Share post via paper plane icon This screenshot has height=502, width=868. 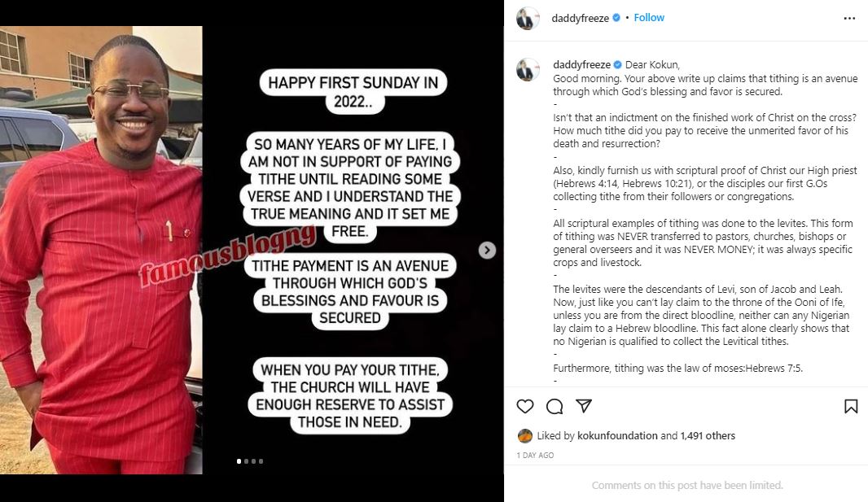pyautogui.click(x=584, y=406)
